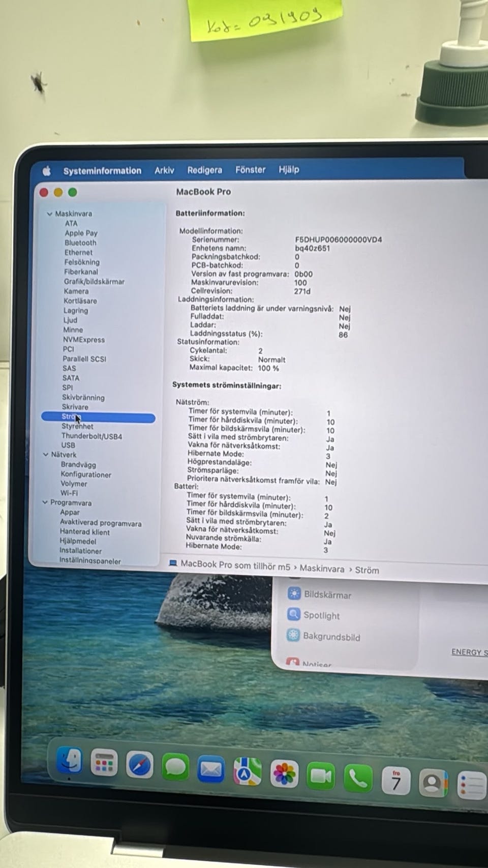Image resolution: width=488 pixels, height=868 pixels.
Task: Select Thunderbolt/USB4 in the sidebar
Action: (91, 436)
